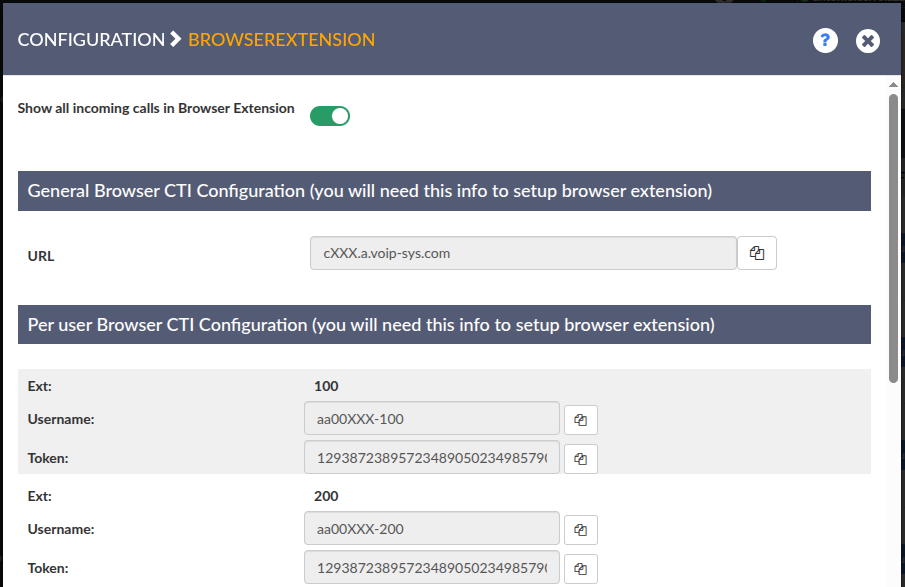Screen dimensions: 905x587
Task: Copy username for extension 100
Action: pyautogui.click(x=580, y=419)
